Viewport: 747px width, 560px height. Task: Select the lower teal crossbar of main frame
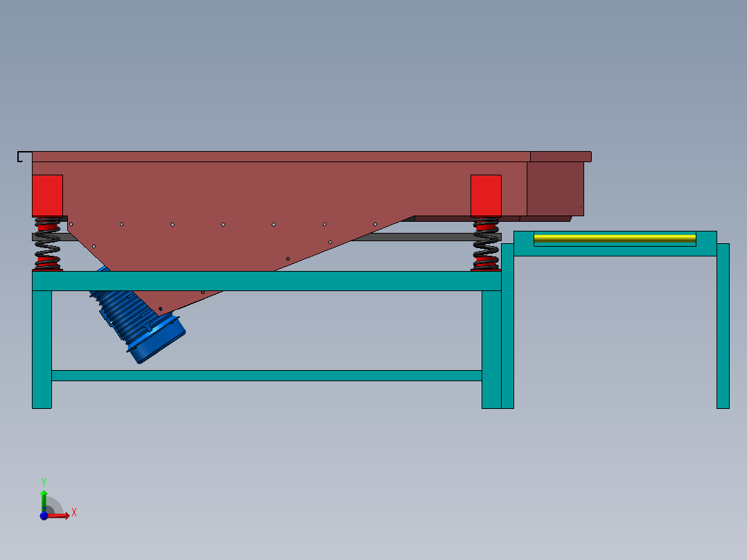(x=267, y=376)
